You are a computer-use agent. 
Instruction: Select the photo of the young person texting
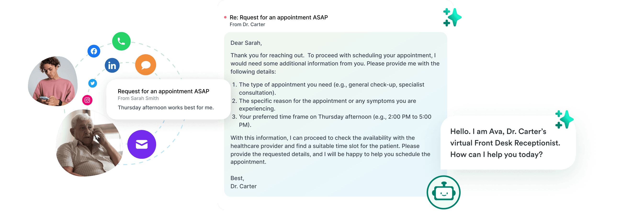click(53, 81)
